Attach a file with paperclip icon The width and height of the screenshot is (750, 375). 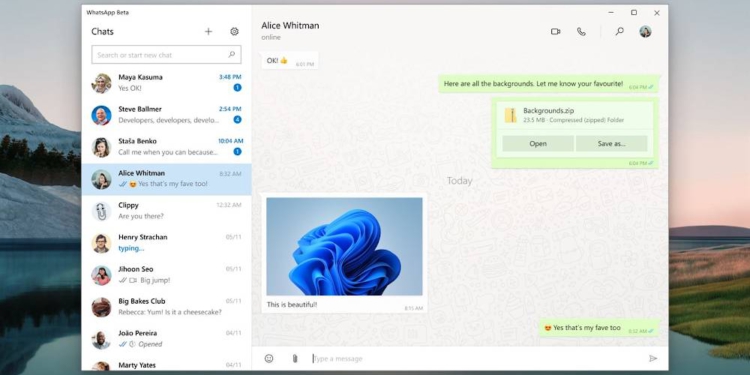click(295, 358)
